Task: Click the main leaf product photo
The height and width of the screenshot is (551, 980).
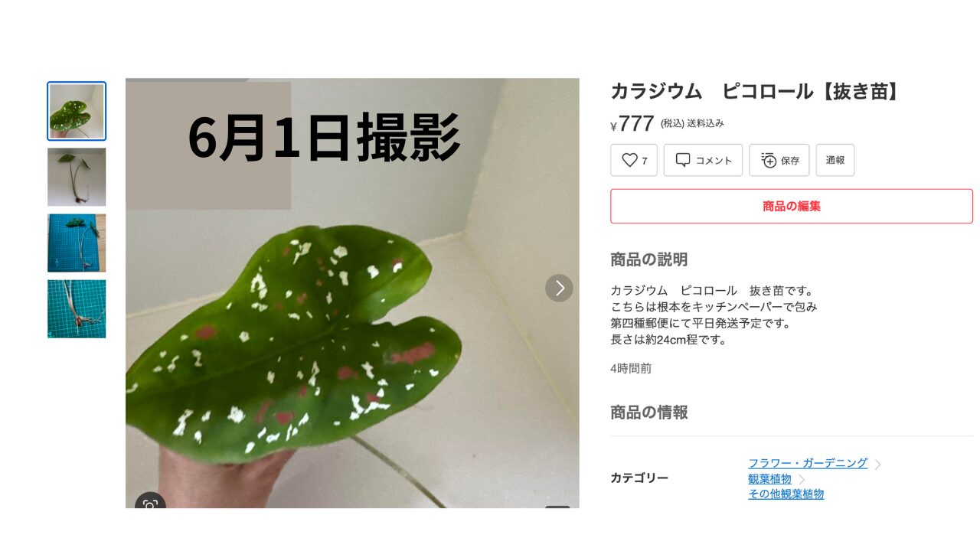Action: [x=352, y=293]
